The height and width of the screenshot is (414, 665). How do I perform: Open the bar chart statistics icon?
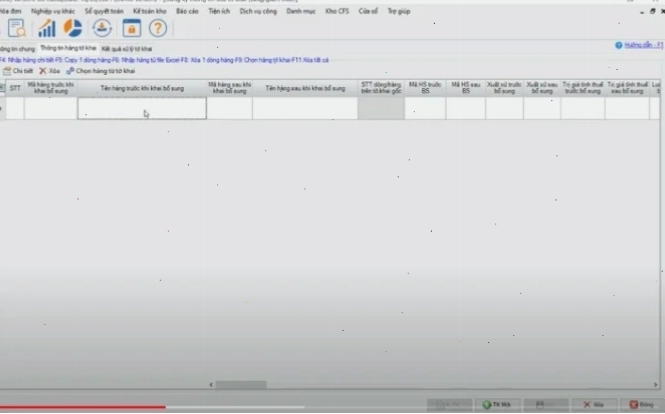pos(47,28)
